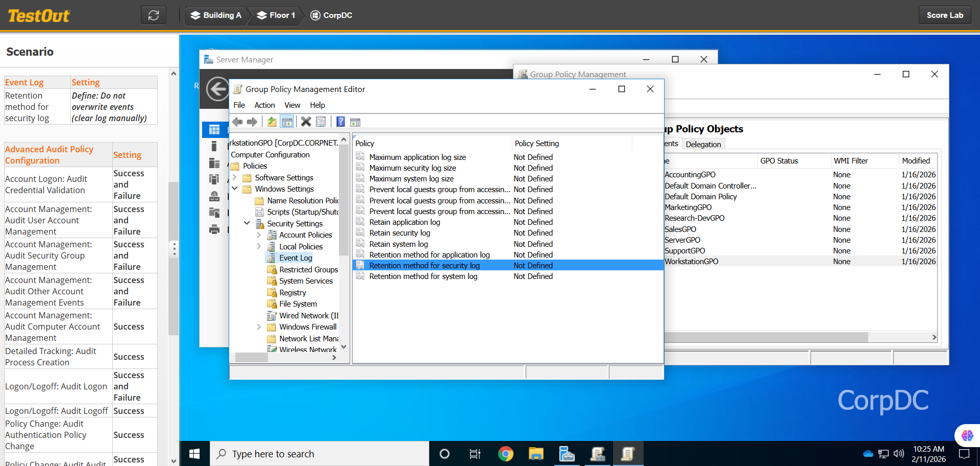Viewport: 980px width, 466px height.
Task: Expand the Account Policies node
Action: point(259,235)
